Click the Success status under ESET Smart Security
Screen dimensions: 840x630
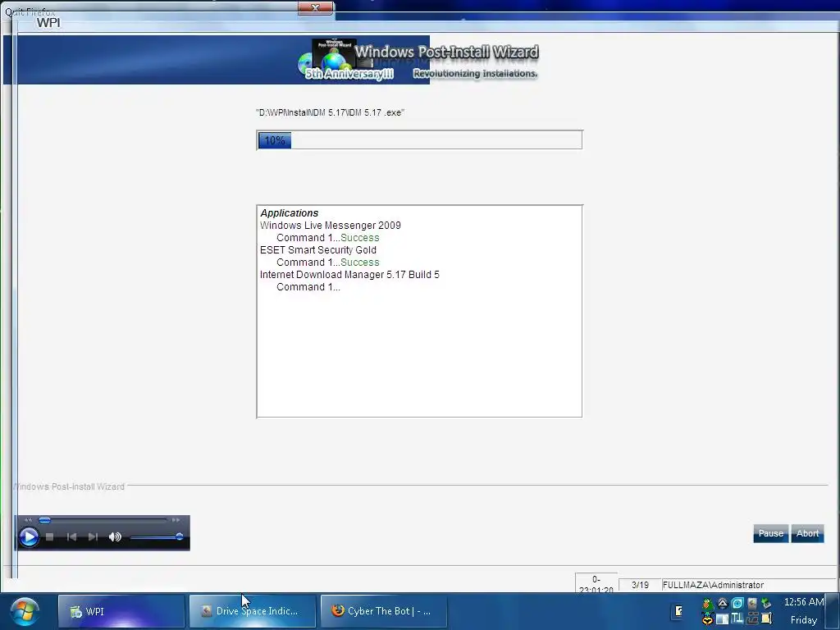click(359, 262)
